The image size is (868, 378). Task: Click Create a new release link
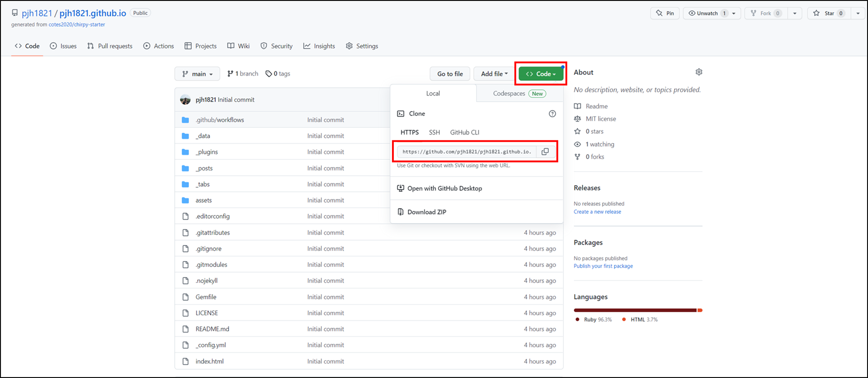point(597,212)
